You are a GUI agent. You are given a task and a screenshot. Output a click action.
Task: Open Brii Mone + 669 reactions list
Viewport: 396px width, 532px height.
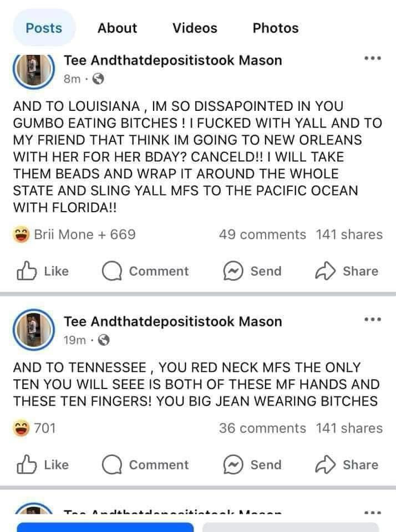[x=74, y=234]
